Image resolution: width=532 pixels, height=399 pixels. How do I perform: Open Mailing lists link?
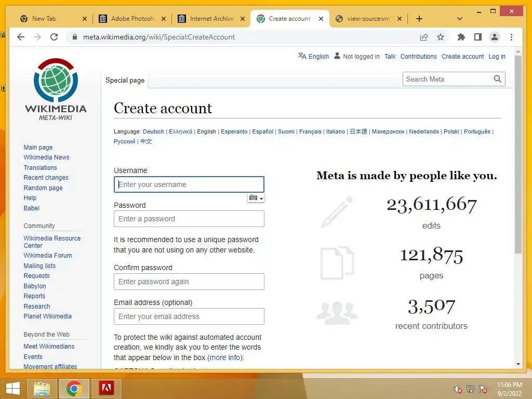(39, 265)
